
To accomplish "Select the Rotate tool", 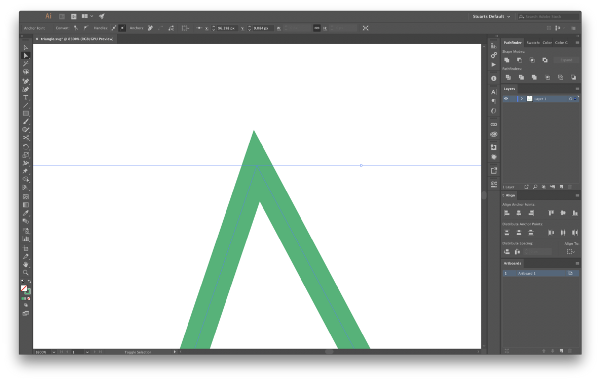I will (x=26, y=147).
